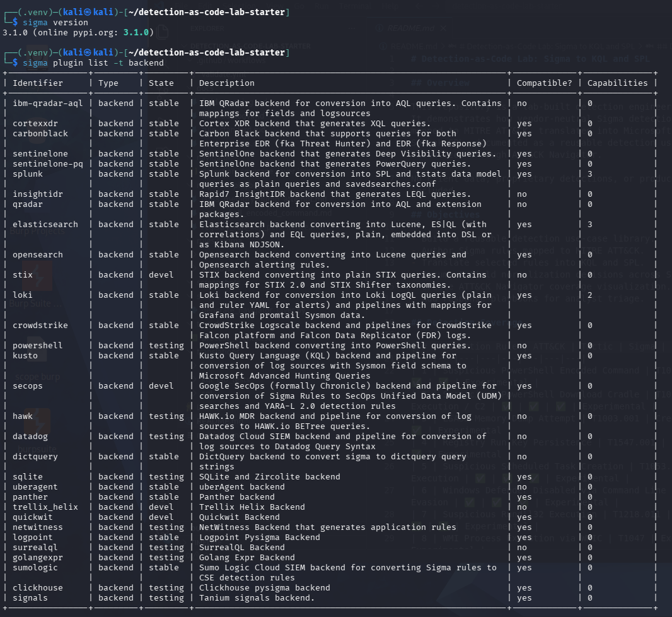Click the 'Golang Expr Backend' description
This screenshot has height=617, width=672.
(247, 558)
